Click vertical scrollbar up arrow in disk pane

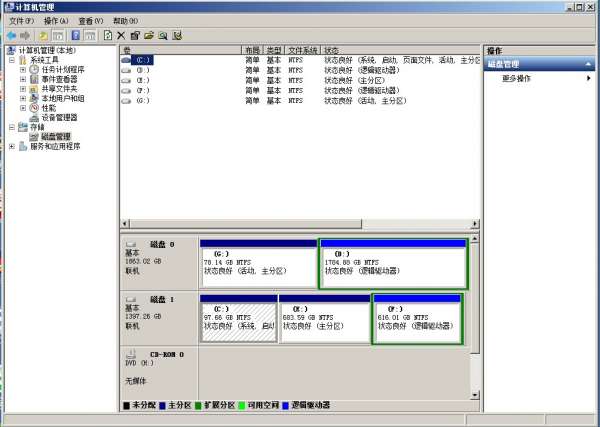pos(475,239)
